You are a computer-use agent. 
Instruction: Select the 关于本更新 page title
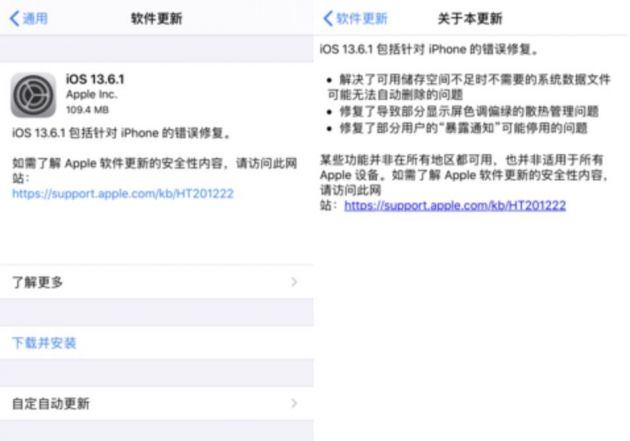(x=470, y=18)
